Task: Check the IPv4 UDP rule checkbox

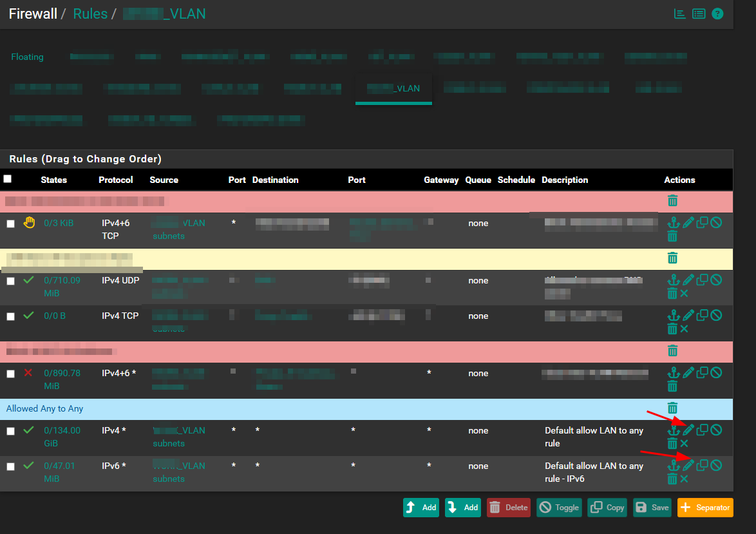Action: [10, 281]
